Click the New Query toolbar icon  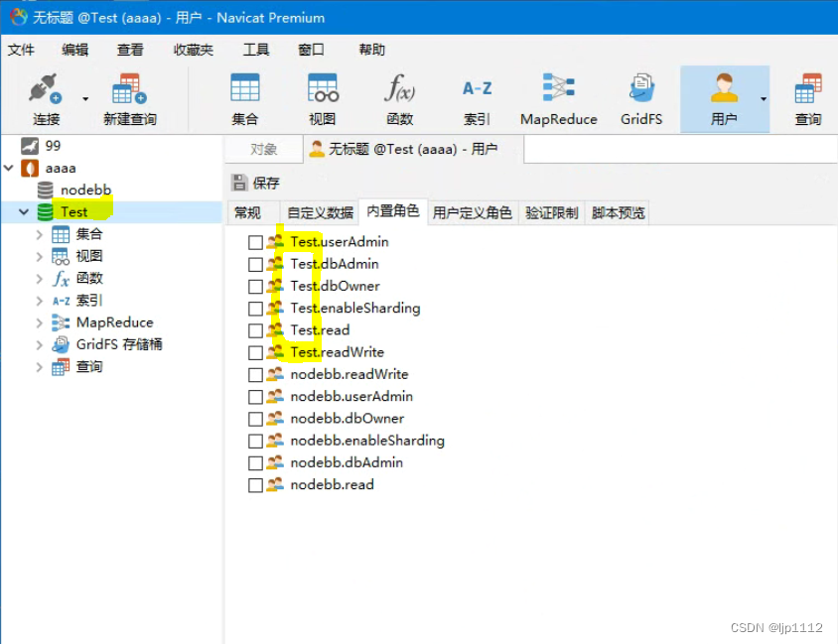[129, 89]
